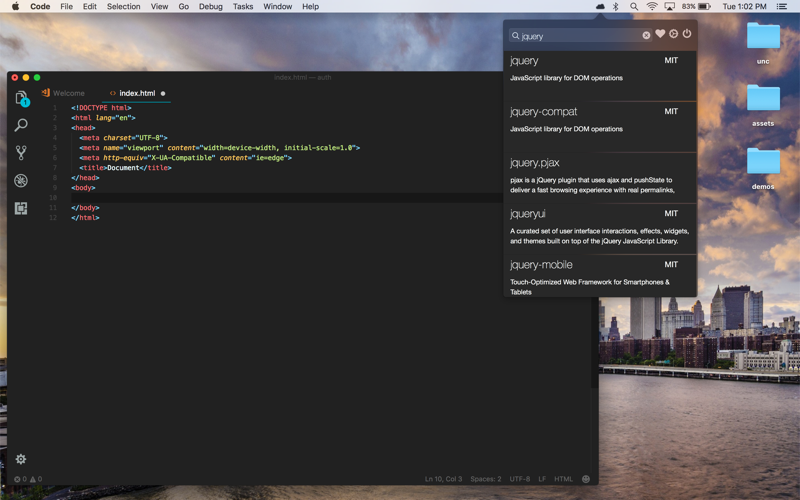Open the Debug view icon

tap(21, 181)
